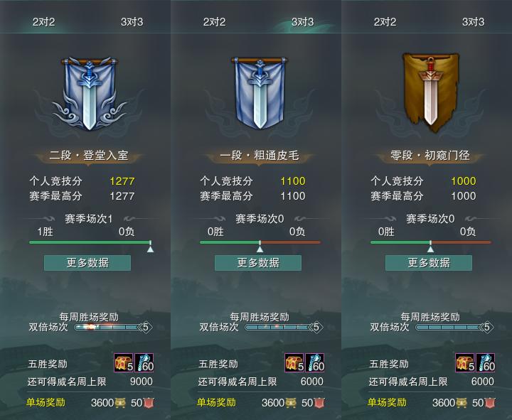Click treasure chest reward icon in middle panel
Image resolution: width=512 pixels, height=420 pixels.
pos(294,362)
